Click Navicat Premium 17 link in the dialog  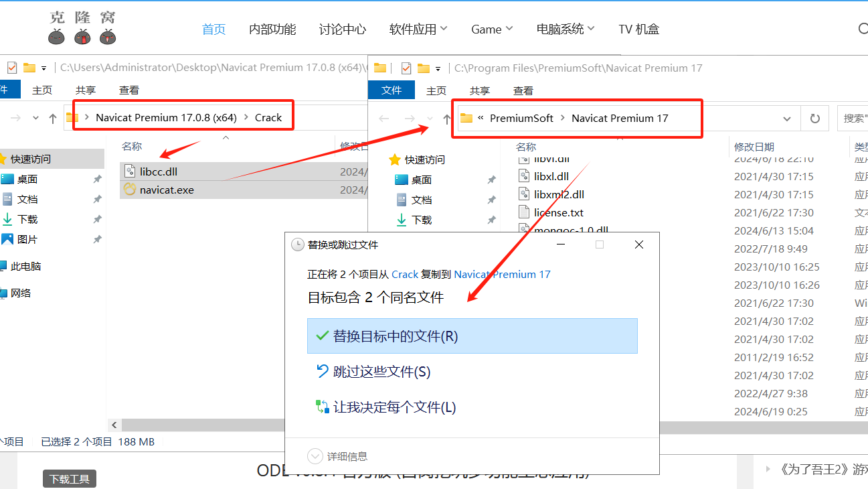coord(502,274)
